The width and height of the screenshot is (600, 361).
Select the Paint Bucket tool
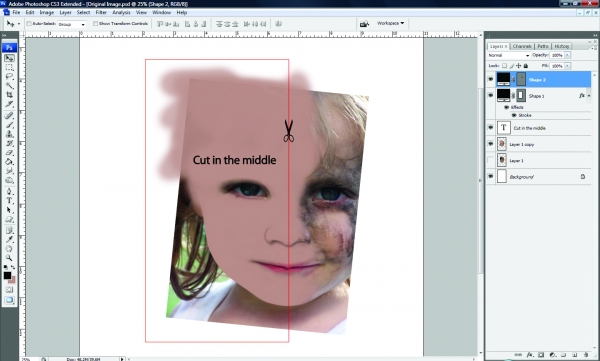point(10,162)
